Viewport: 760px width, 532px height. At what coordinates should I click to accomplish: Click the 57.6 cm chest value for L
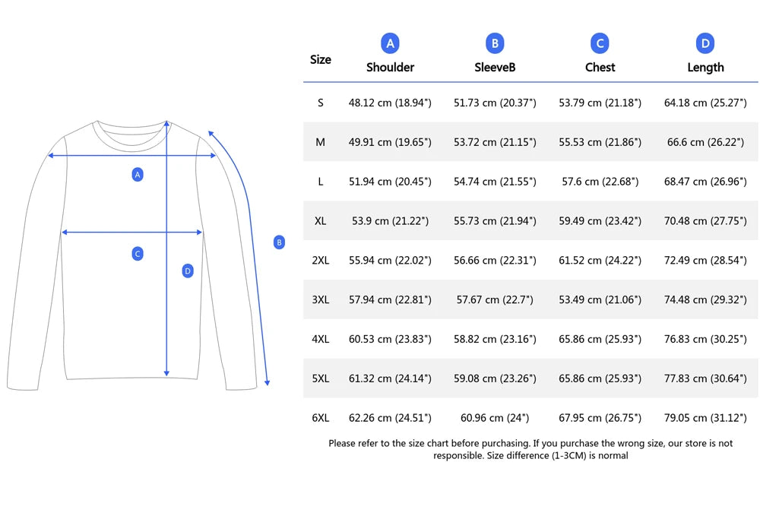600,182
